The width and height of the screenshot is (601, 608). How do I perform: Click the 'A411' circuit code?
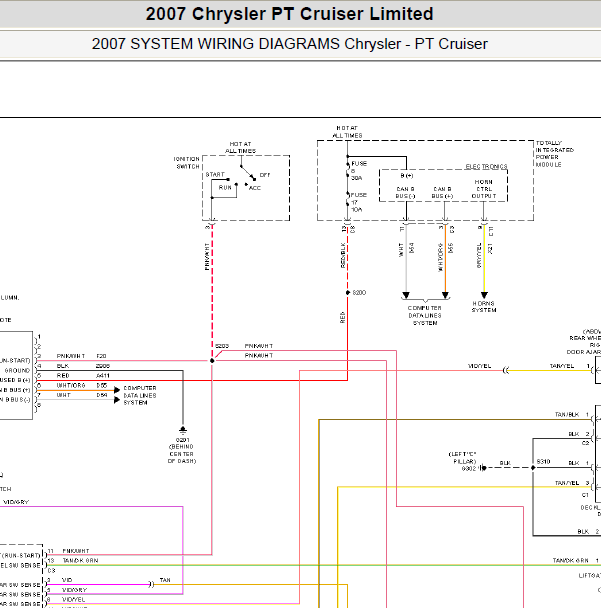pyautogui.click(x=103, y=376)
